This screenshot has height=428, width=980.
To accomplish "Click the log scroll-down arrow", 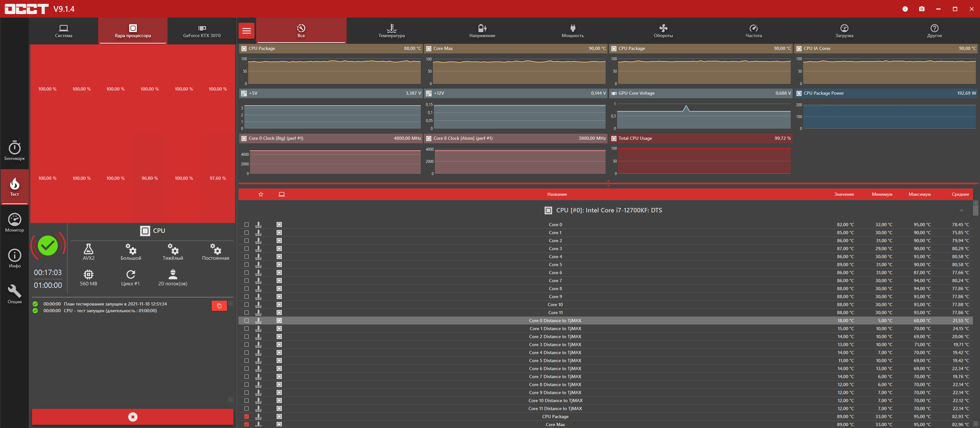I will tap(230, 400).
